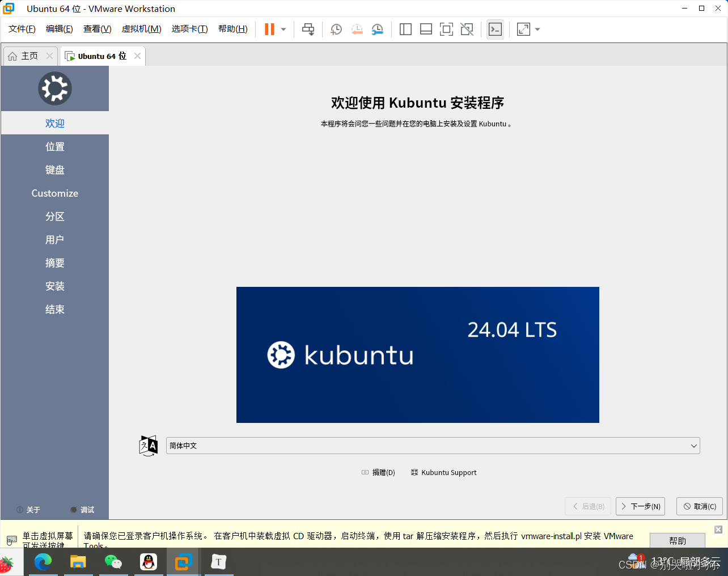The image size is (728, 576).
Task: Click the stretch guest display icon
Action: pyautogui.click(x=523, y=29)
